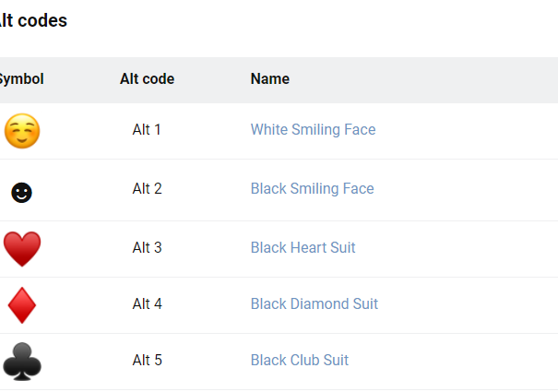
Task: Click the black smiling face symbol
Action: [21, 192]
